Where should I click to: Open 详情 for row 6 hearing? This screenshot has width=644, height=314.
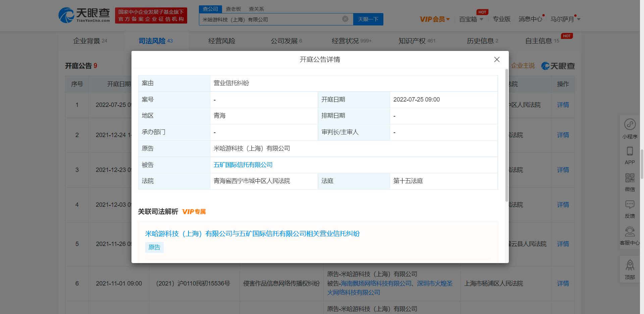tap(563, 284)
